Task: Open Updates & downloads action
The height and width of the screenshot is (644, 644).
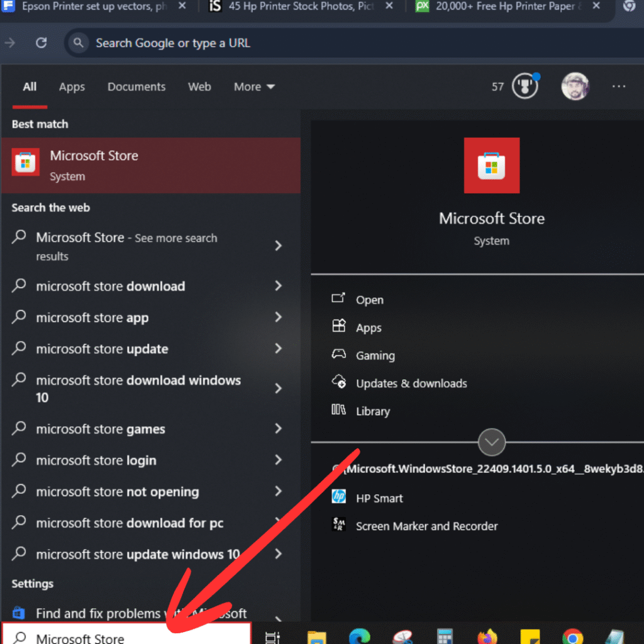Action: [411, 383]
